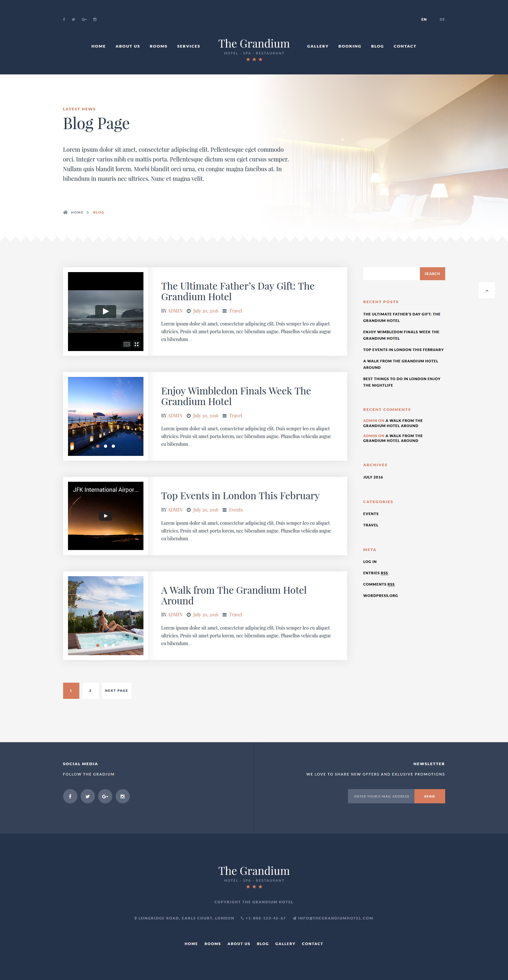The height and width of the screenshot is (980, 508).
Task: Open the Instagram icon in the top bar
Action: coord(95,19)
